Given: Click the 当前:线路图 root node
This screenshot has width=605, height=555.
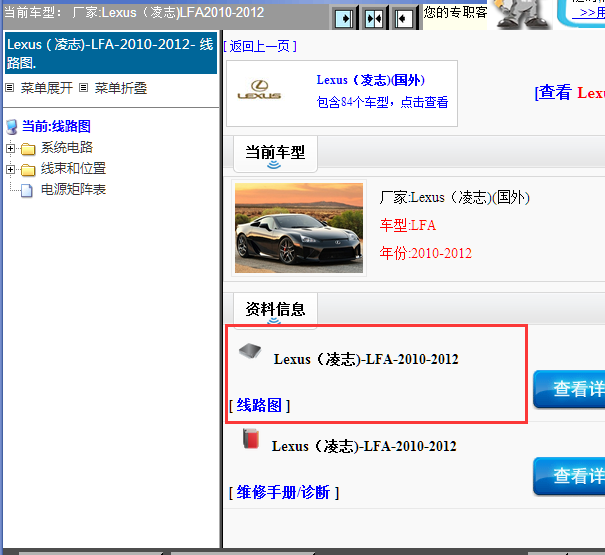Looking at the screenshot, I should (x=56, y=126).
